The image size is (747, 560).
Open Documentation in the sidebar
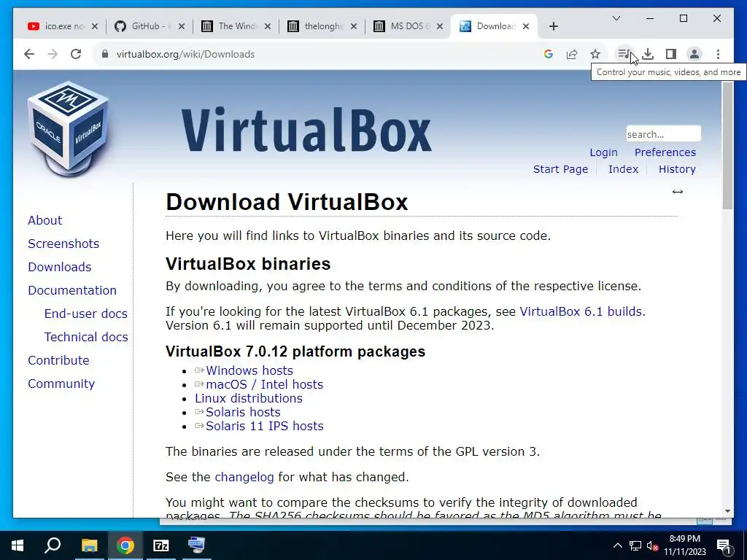tap(72, 290)
